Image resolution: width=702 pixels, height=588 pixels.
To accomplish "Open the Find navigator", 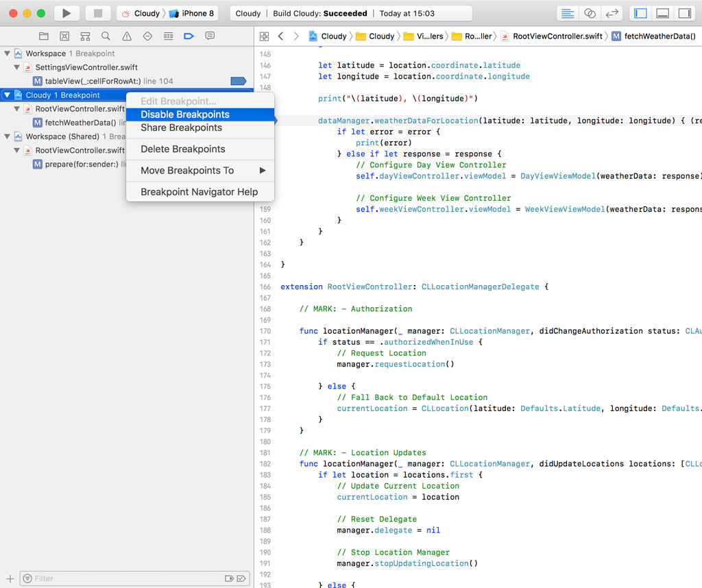I will (106, 36).
